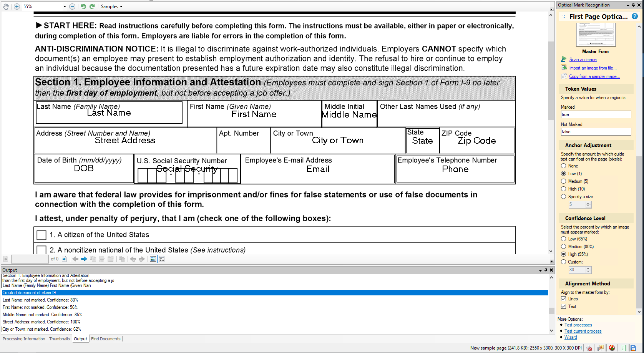Open Optical Mark Recognition panel dropdown arrow
Screen dimensions: 644x353
(628, 5)
